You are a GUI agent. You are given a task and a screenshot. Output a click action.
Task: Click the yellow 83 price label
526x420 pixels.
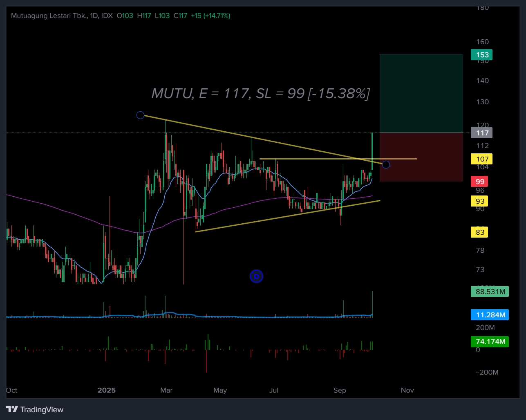[x=480, y=232]
